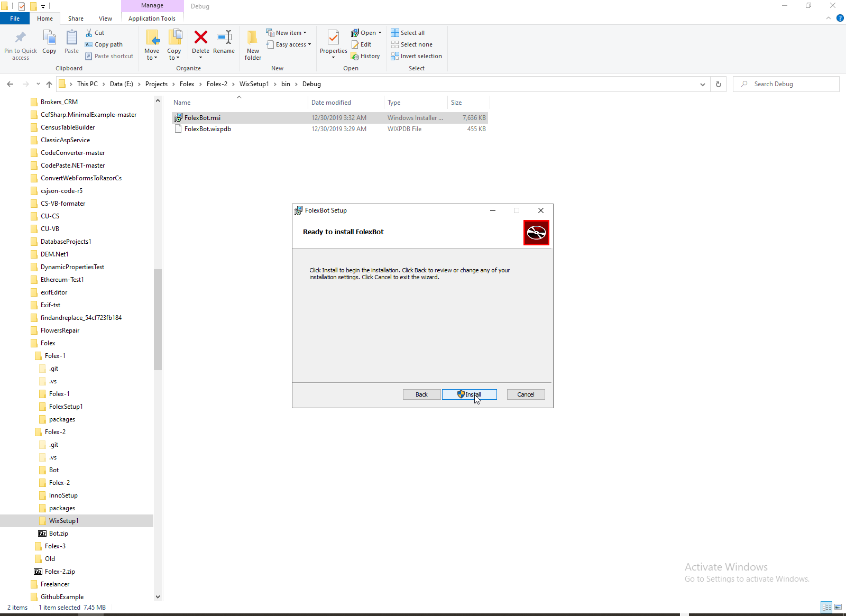The image size is (846, 616).
Task: Open FolexSetup1 folder in tree
Action: pyautogui.click(x=66, y=407)
